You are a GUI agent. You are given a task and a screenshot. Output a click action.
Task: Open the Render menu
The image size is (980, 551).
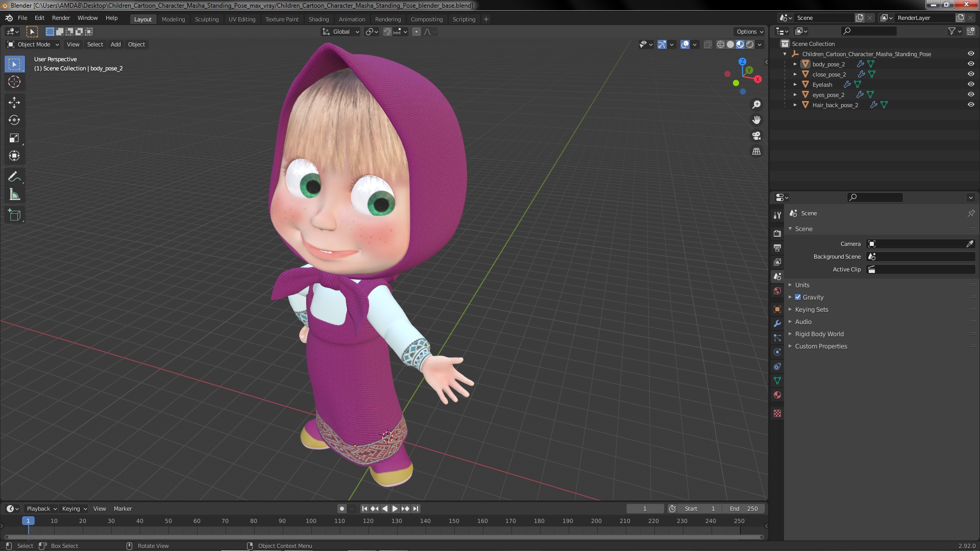tap(61, 18)
